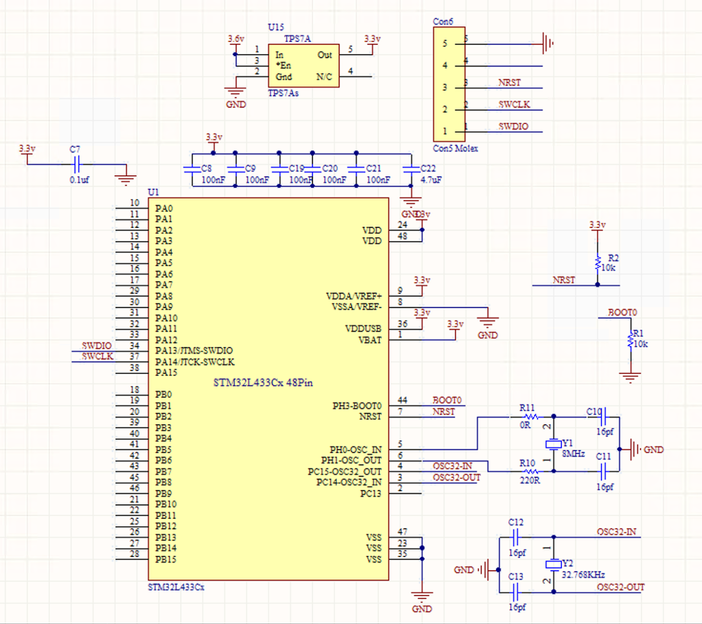702x624 pixels.
Task: Select resistor R10 220R symbol
Action: (x=531, y=471)
